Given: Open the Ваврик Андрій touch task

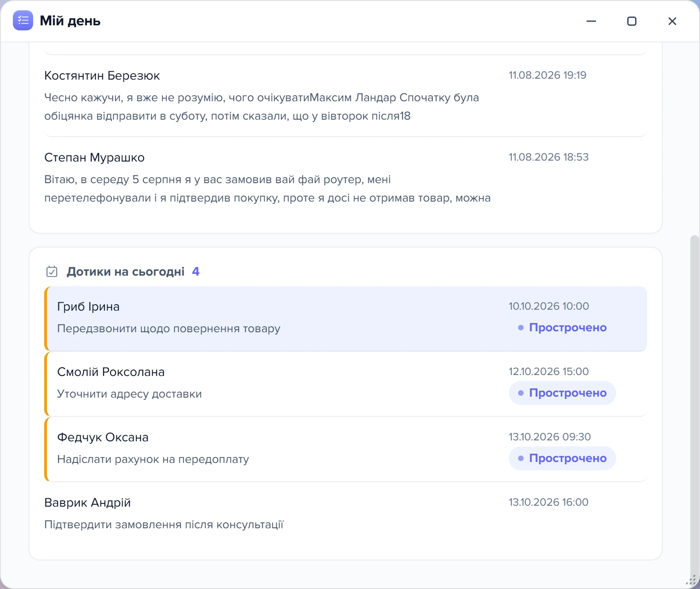Looking at the screenshot, I should [345, 514].
